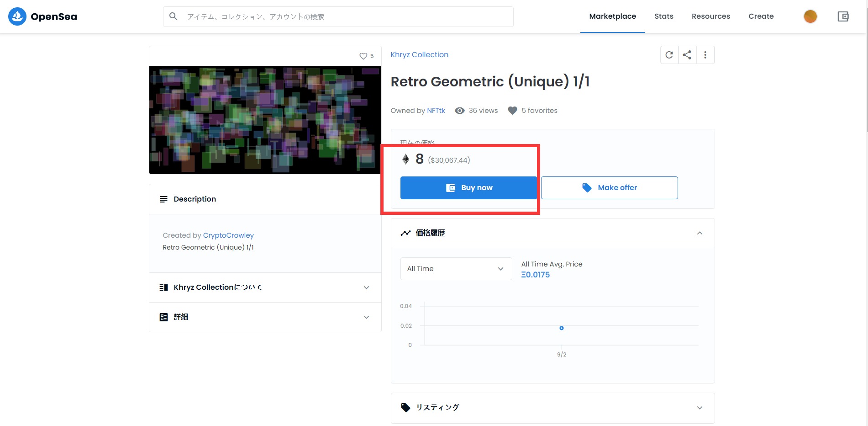Click the search magnifier icon
The image size is (868, 426).
(x=173, y=16)
